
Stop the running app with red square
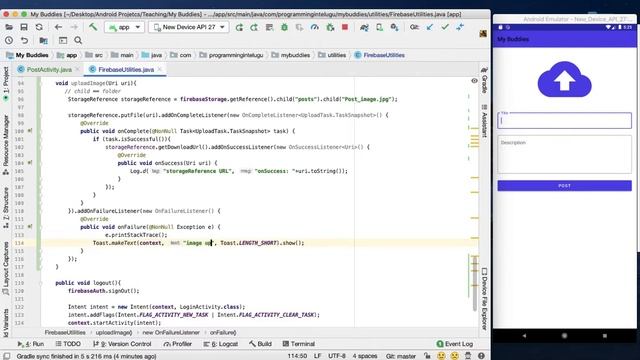[345, 27]
